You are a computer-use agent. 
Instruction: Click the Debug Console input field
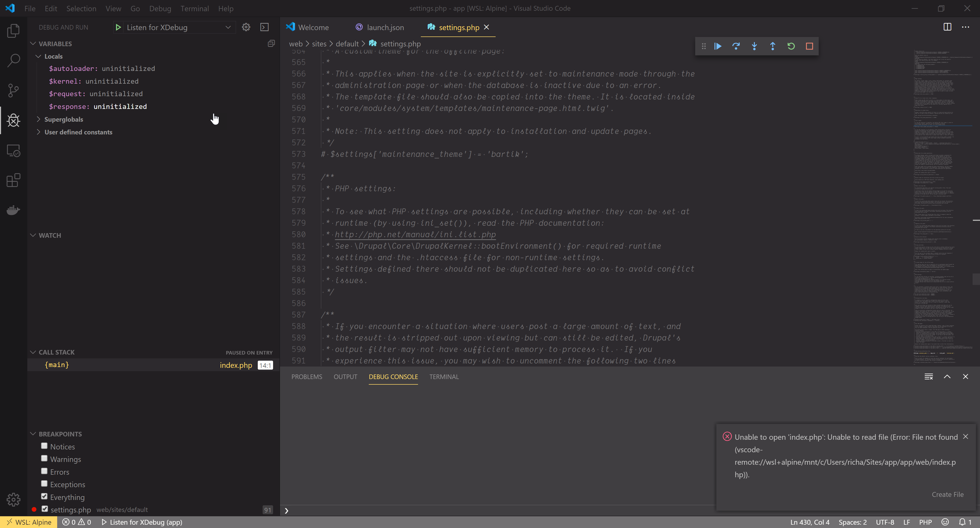coord(498,510)
